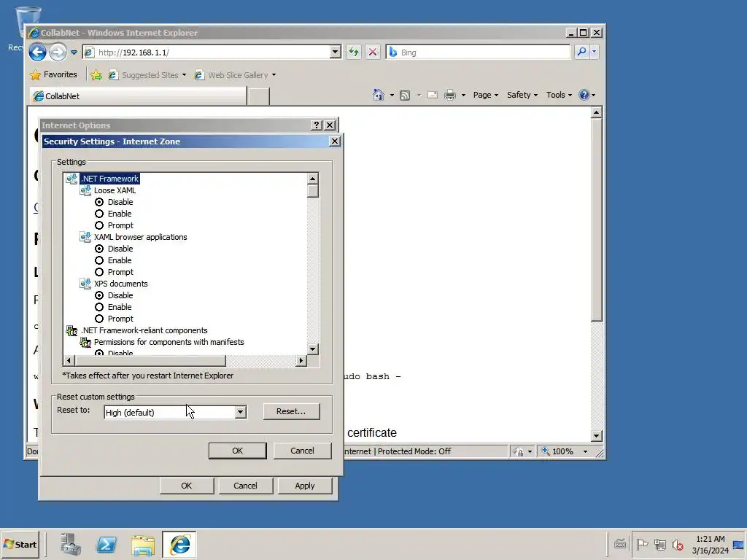Open the Safety menu

point(522,95)
